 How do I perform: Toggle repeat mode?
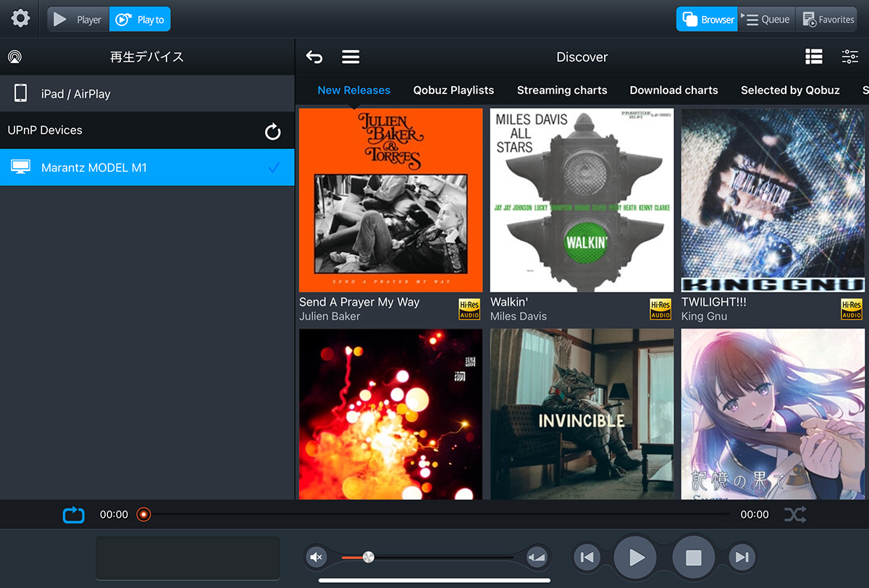74,515
